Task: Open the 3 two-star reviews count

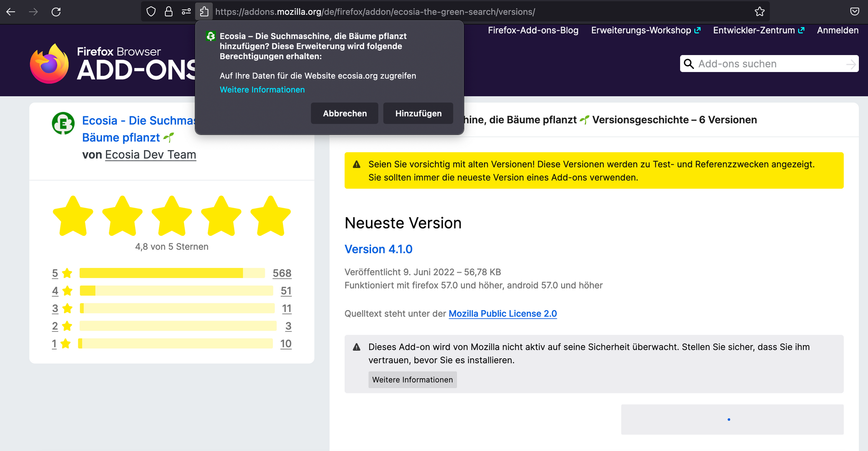Action: 288,326
